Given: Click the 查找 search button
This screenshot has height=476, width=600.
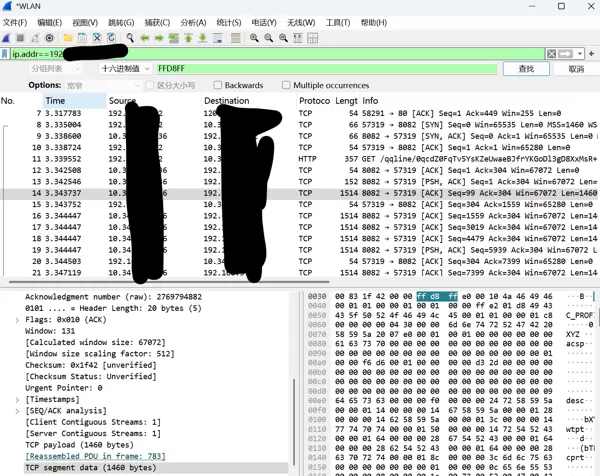Looking at the screenshot, I should [x=525, y=69].
